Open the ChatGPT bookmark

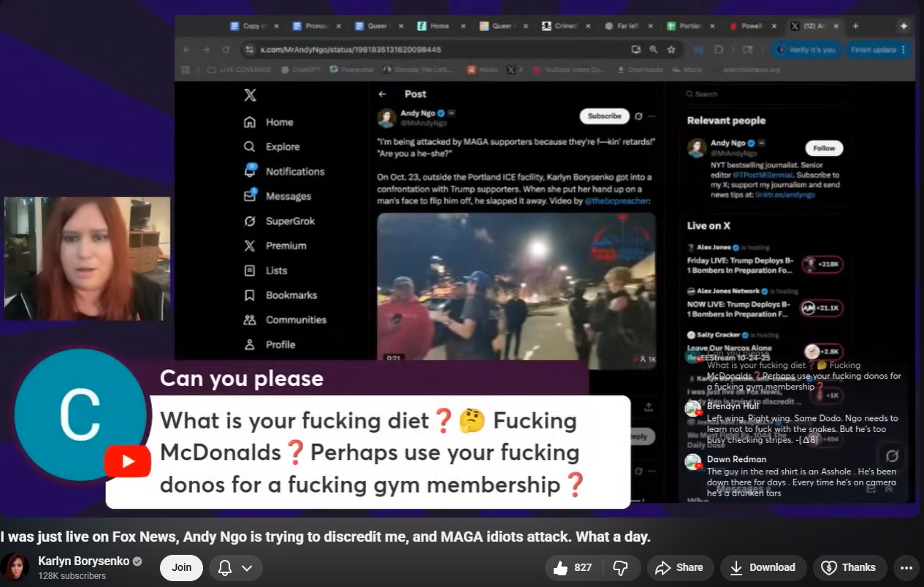[302, 69]
